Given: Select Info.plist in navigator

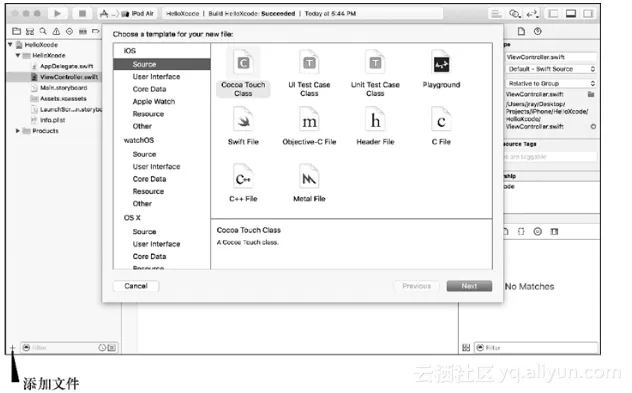Looking at the screenshot, I should click(52, 120).
